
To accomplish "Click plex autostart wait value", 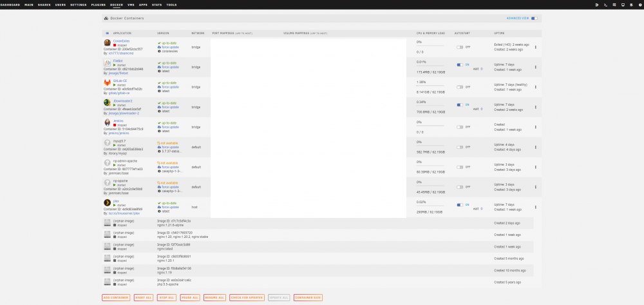I will [x=481, y=209].
